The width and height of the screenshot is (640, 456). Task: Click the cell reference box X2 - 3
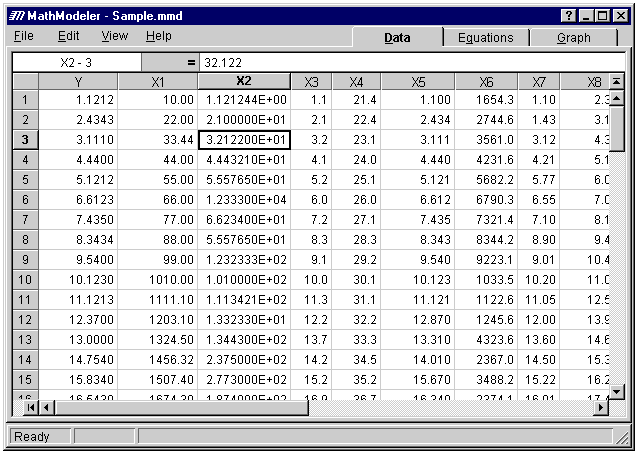pos(77,62)
